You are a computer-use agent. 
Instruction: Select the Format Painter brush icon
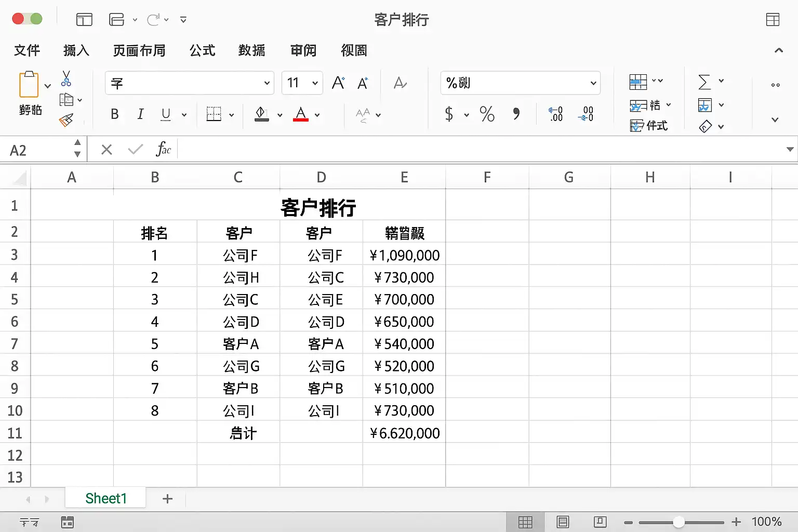(x=66, y=121)
